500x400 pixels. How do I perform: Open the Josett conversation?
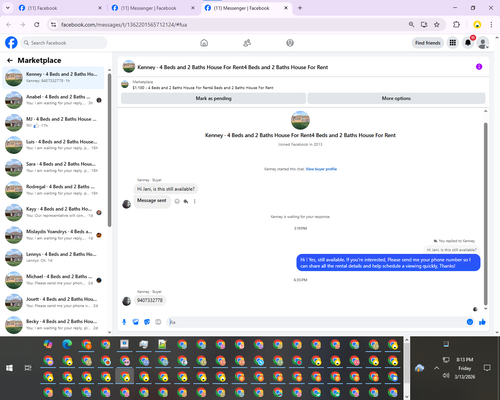(x=53, y=302)
